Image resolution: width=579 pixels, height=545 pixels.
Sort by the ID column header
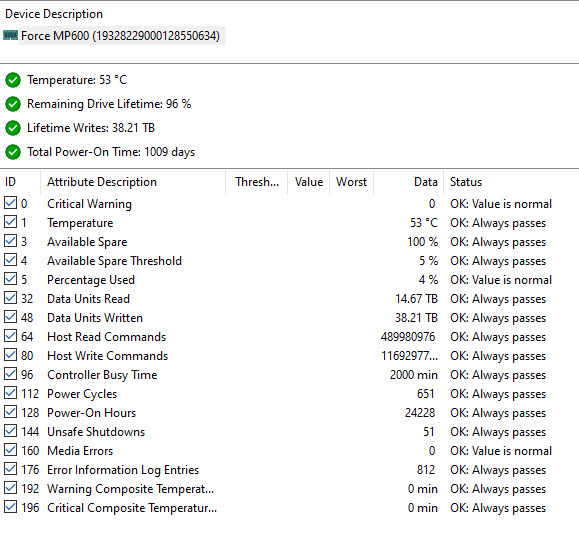[x=20, y=182]
